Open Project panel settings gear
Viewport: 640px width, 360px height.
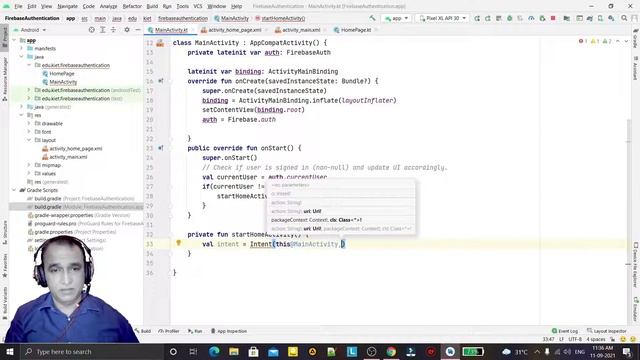[127, 30]
